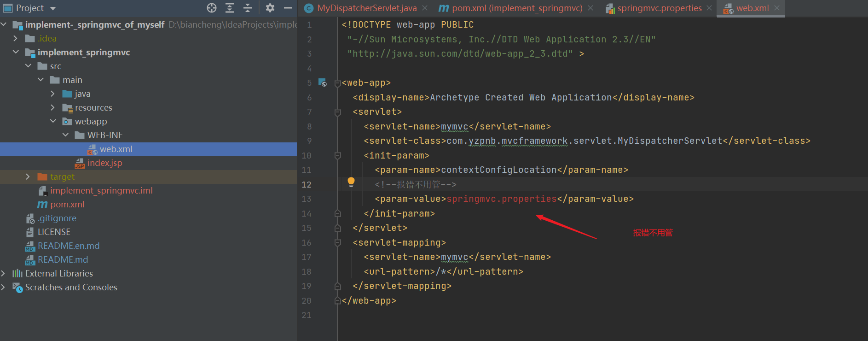Viewport: 868px width, 341px height.
Task: Select the .gitignore file
Action: [148, 218]
